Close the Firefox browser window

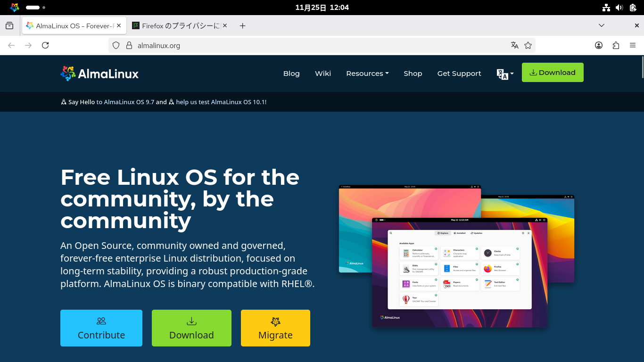click(x=637, y=25)
